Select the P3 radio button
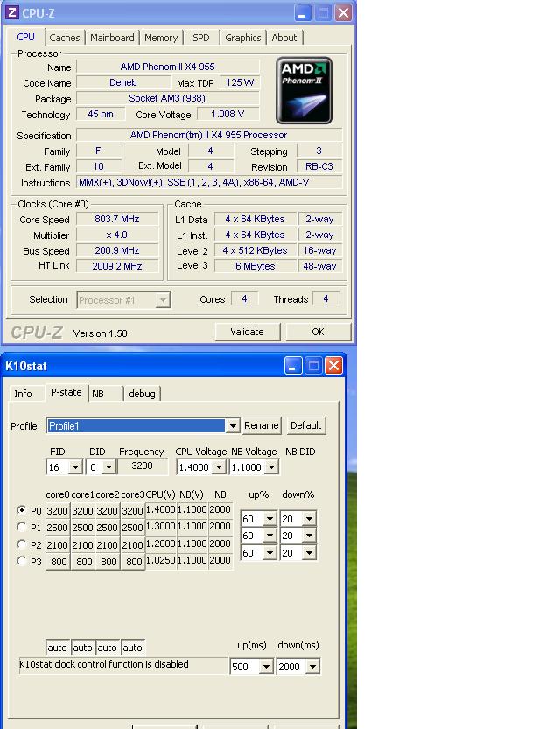Image resolution: width=560 pixels, height=729 pixels. (21, 561)
